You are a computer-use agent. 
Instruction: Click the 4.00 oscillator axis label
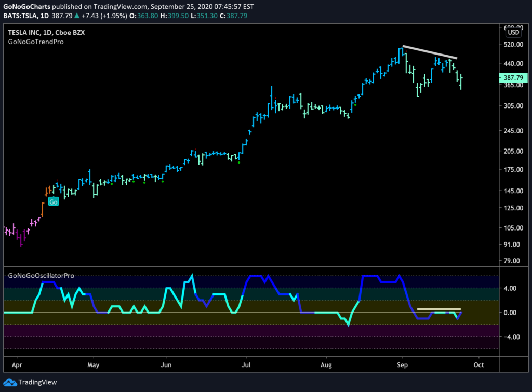[510, 288]
